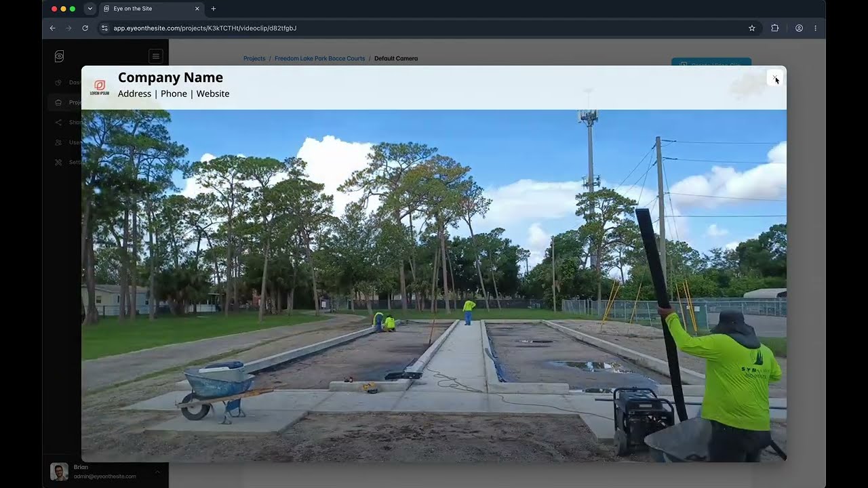Screen dimensions: 868x488
Task: Open the Users icon in the sidebar
Action: tap(58, 142)
